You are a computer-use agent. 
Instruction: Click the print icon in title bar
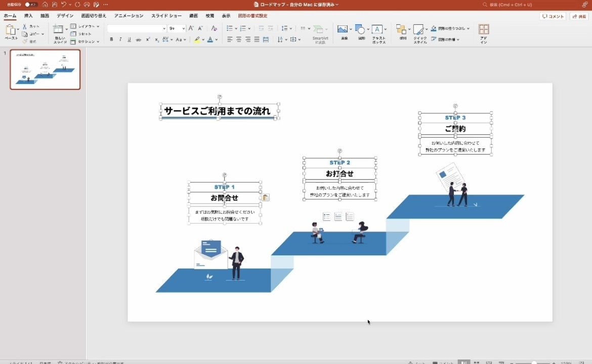pos(87,5)
